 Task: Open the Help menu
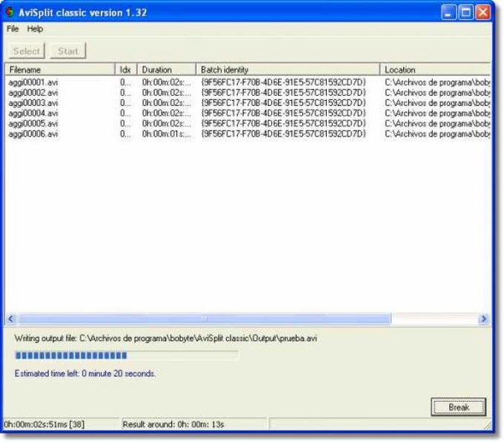[x=35, y=29]
